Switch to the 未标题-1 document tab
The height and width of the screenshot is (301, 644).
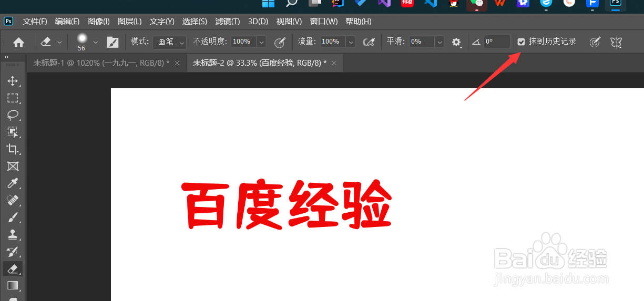[x=101, y=63]
